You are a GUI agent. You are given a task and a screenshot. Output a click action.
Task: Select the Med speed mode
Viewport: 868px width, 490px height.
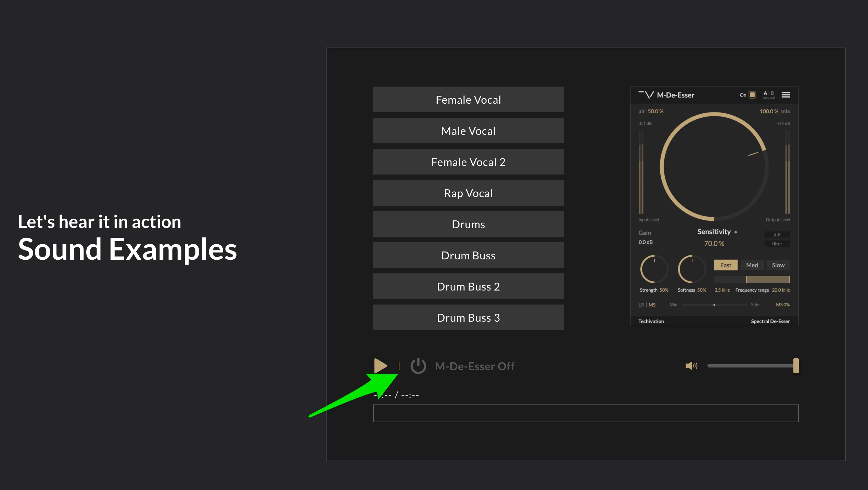pyautogui.click(x=752, y=265)
